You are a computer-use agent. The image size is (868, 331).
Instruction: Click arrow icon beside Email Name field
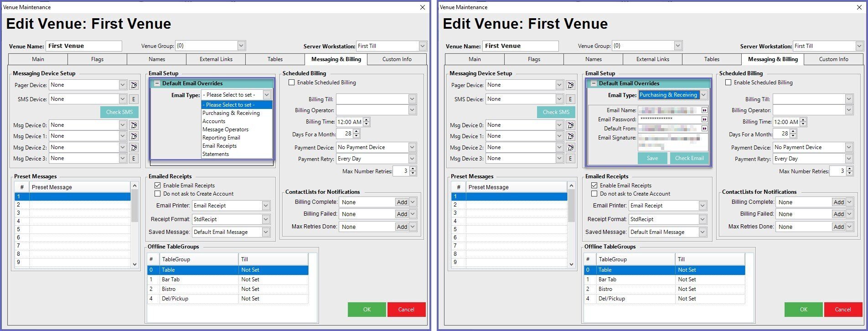tap(704, 110)
